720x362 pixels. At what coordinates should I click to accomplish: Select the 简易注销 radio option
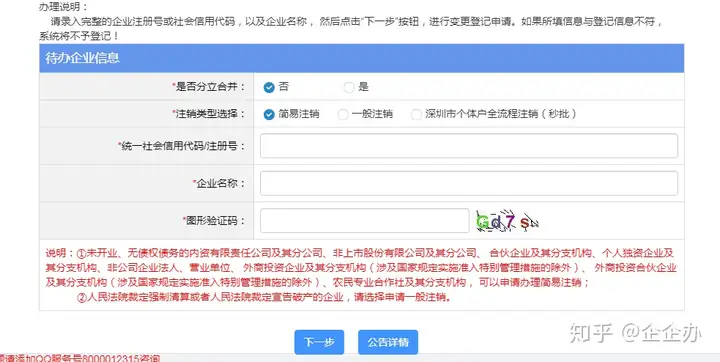pyautogui.click(x=269, y=114)
